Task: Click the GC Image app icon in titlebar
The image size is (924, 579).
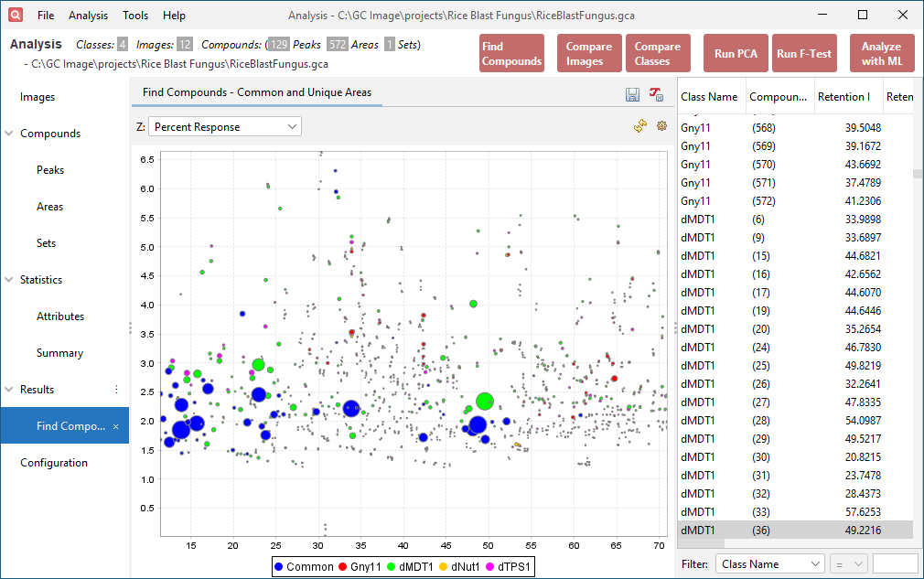Action: coord(14,15)
